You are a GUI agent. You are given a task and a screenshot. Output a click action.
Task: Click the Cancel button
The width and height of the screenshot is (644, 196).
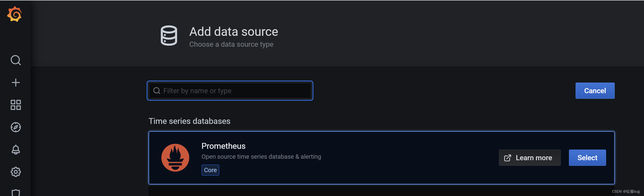click(x=595, y=91)
